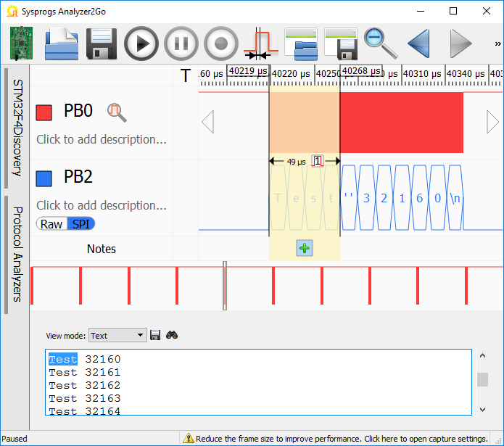
Task: Click the decoded SPI byte '\n'
Action: click(x=455, y=198)
